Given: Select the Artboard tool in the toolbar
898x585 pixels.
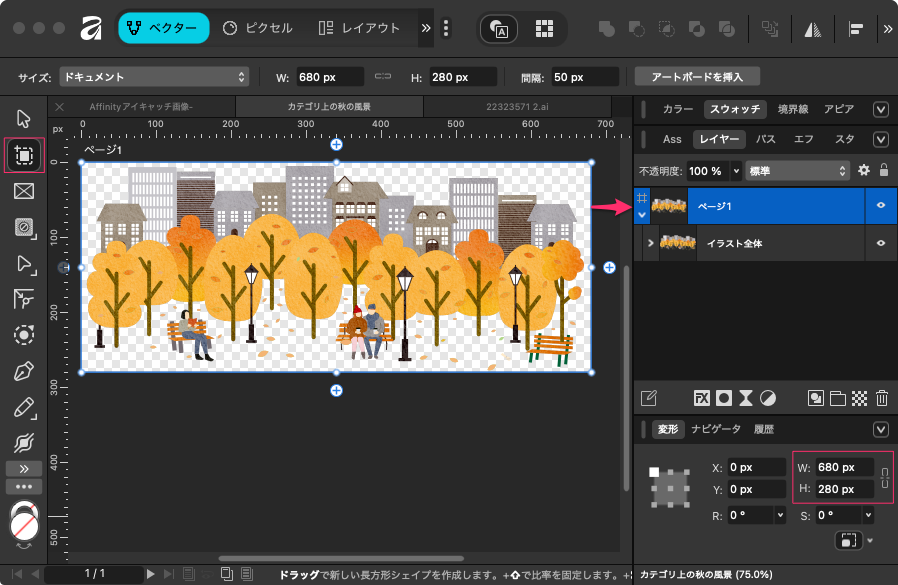Looking at the screenshot, I should tap(25, 155).
